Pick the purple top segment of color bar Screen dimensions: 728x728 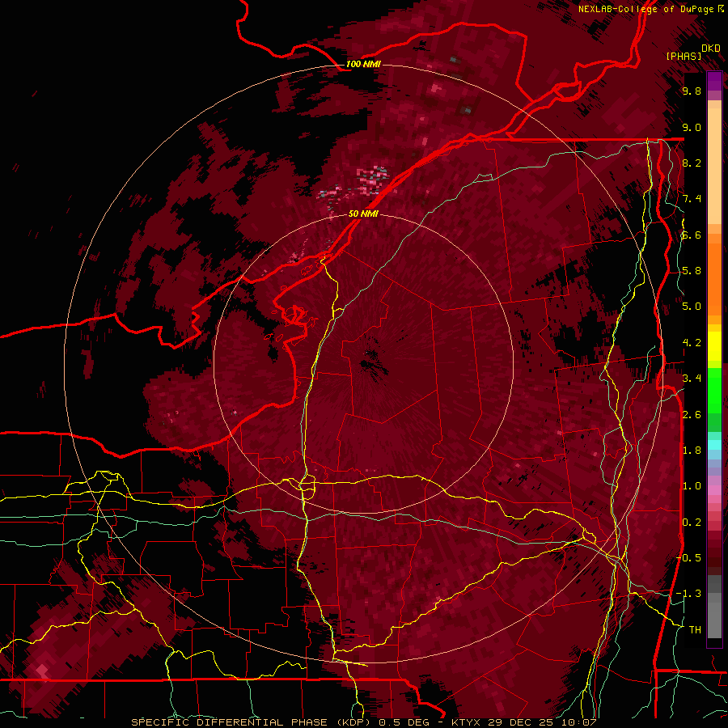pos(714,81)
